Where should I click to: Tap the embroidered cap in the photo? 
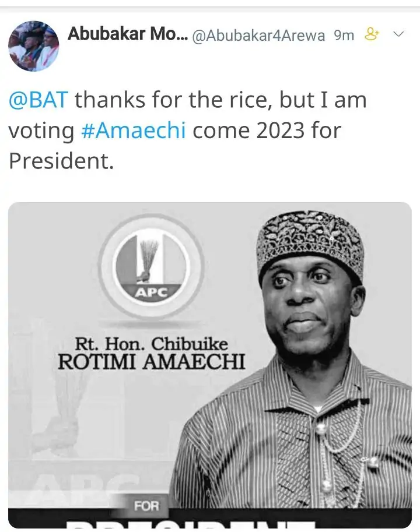click(x=310, y=239)
